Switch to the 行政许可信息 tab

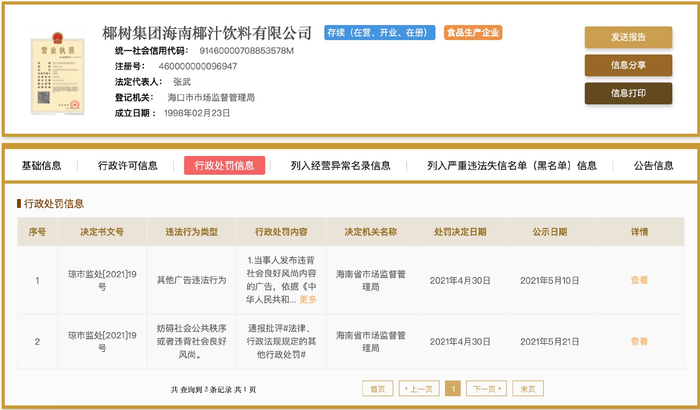128,166
